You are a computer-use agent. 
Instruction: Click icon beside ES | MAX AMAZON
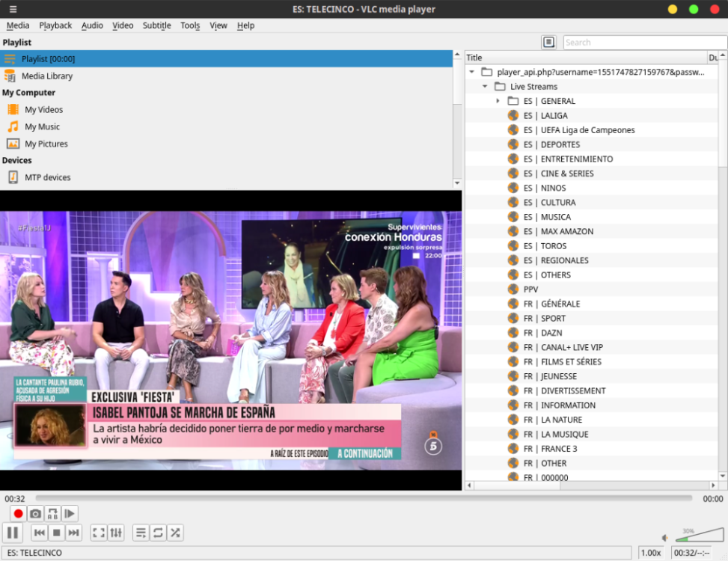pyautogui.click(x=513, y=231)
